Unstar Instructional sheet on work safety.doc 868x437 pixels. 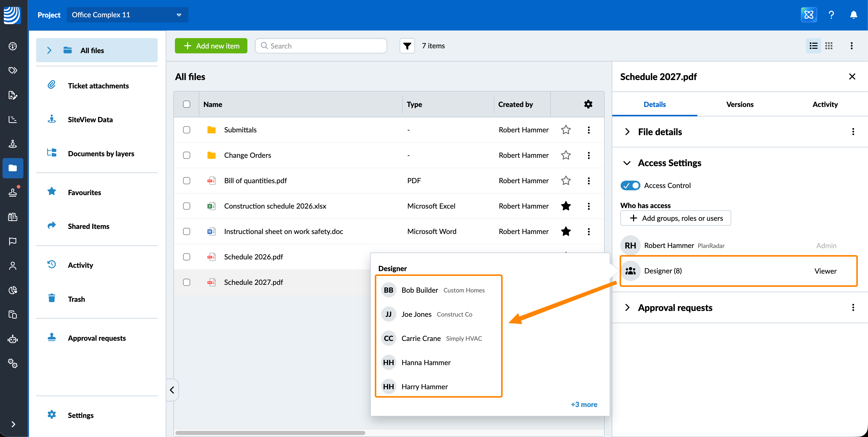566,232
